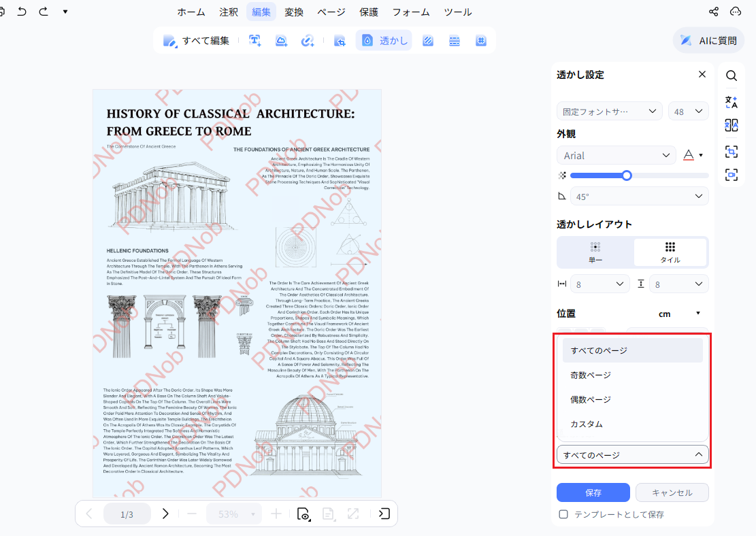Choose 奇数ページ from the page list
The width and height of the screenshot is (756, 536).
coord(633,375)
